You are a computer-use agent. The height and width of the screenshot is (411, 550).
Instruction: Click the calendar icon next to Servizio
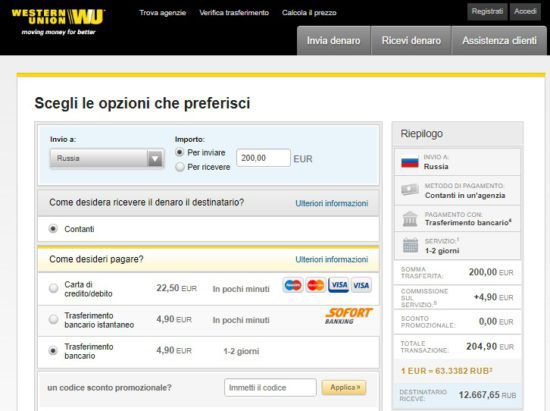coord(410,245)
